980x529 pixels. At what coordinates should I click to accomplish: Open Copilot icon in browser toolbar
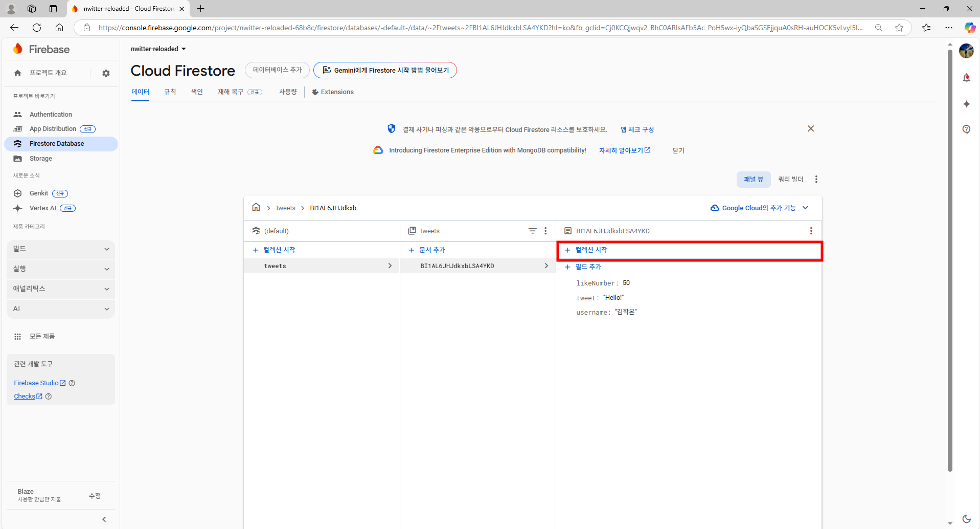pyautogui.click(x=969, y=28)
